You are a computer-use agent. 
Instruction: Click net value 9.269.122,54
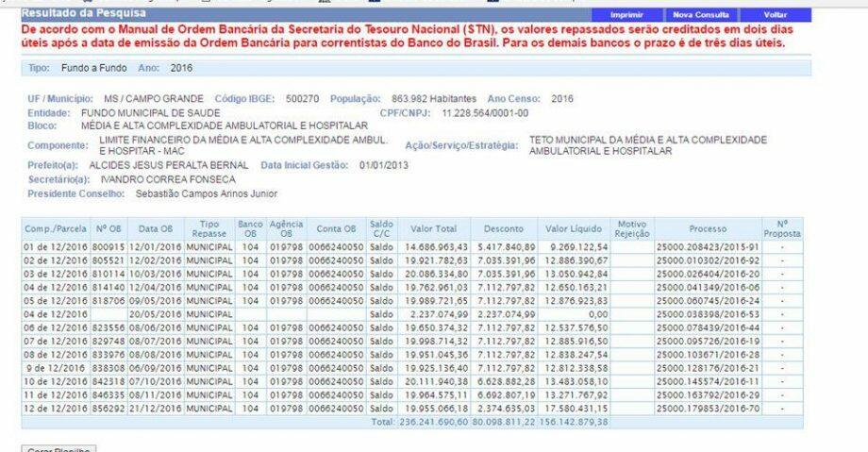click(579, 247)
